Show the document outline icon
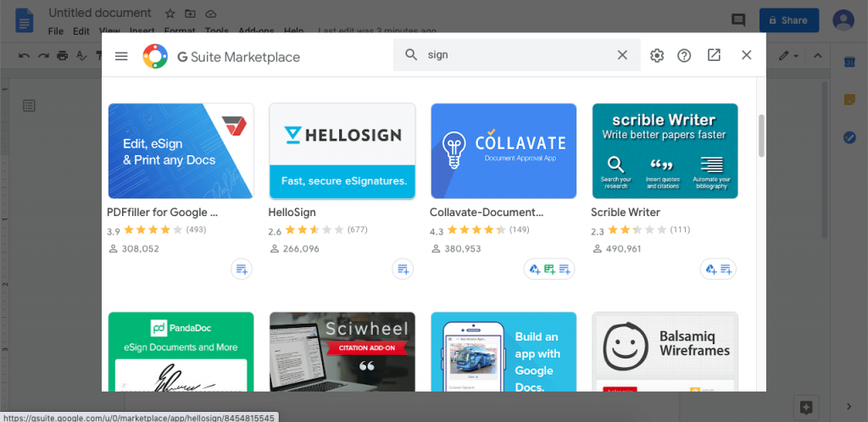This screenshot has width=868, height=422. click(30, 106)
